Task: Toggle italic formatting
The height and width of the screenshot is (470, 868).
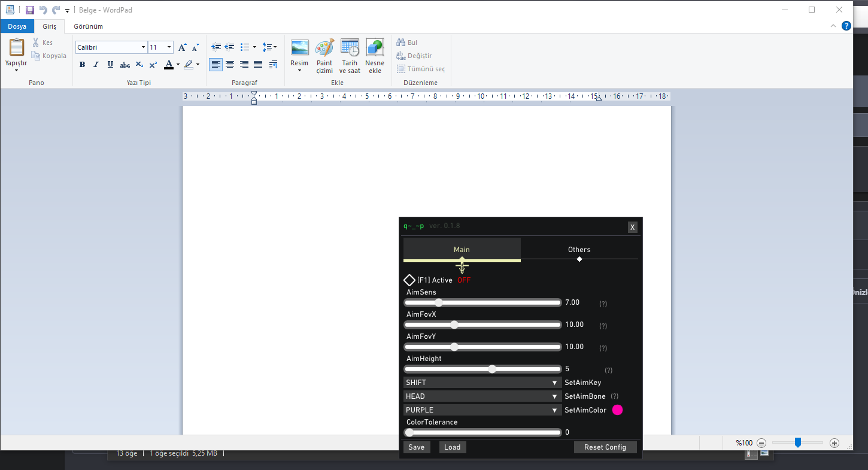Action: pos(96,65)
